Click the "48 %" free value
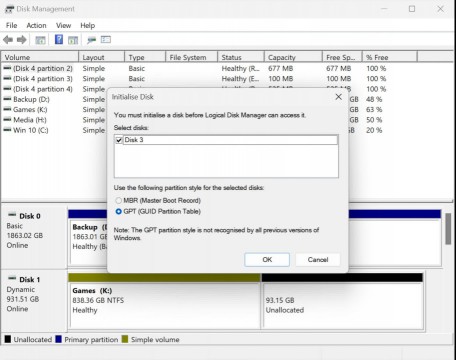The image size is (456, 360). (374, 99)
